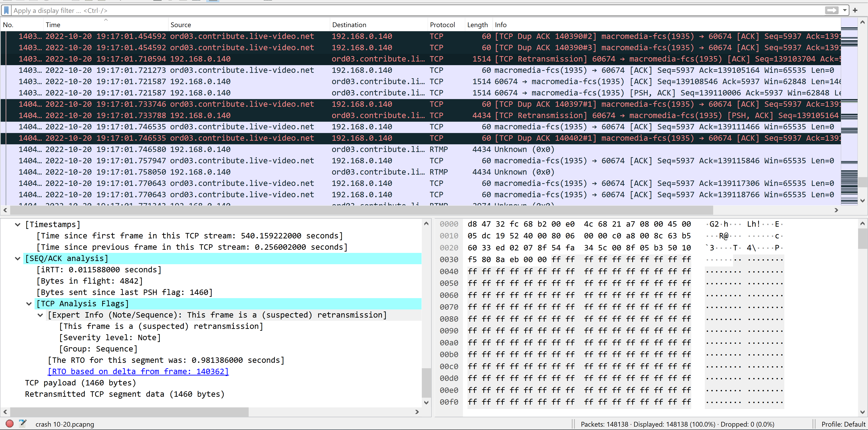Select Time since previous frame row
The image size is (868, 430).
pos(192,247)
